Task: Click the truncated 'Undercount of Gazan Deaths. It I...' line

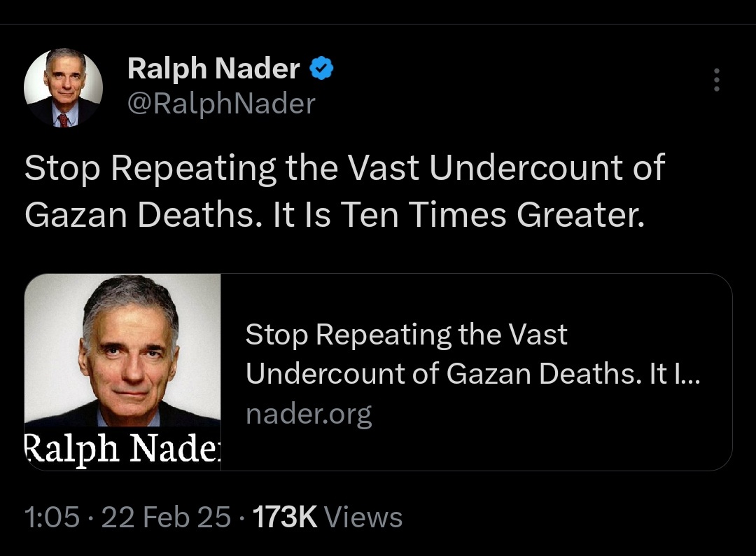Action: click(x=472, y=373)
